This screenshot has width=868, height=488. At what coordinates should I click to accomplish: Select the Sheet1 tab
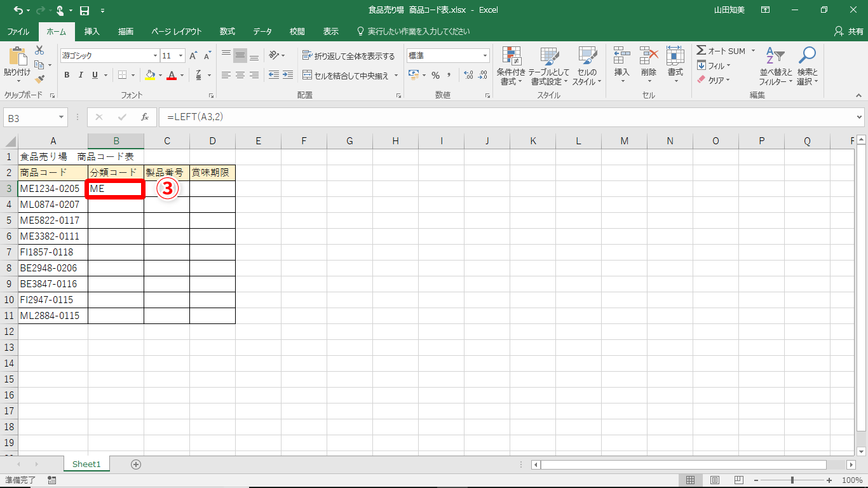click(86, 464)
